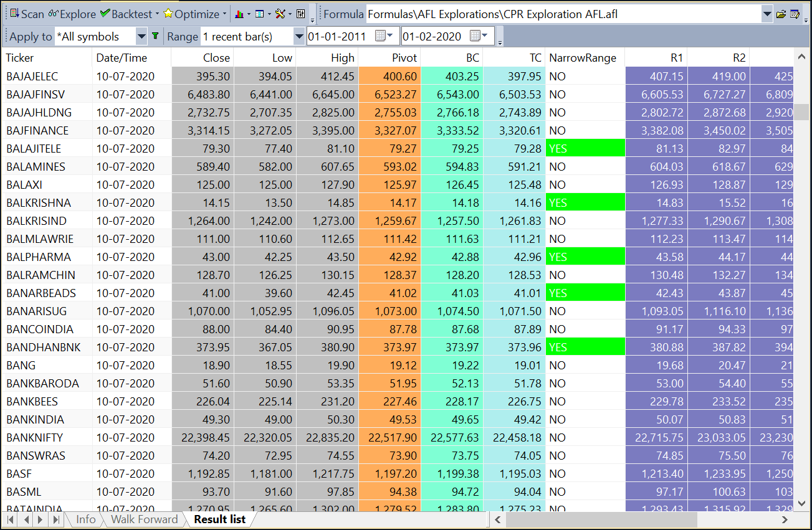The width and height of the screenshot is (812, 530).
Task: Click the horizontal scrollbar thumb
Action: tap(601, 519)
